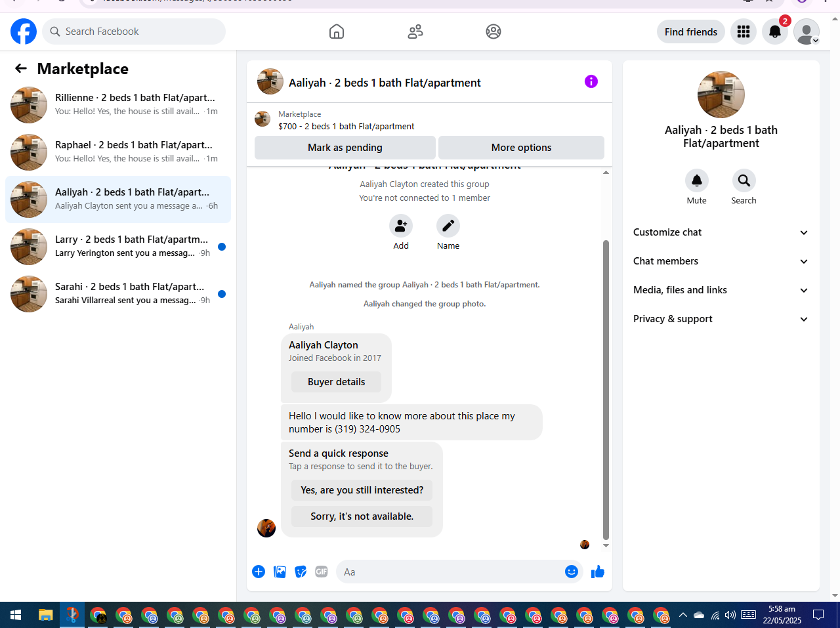Edit the group name pencil icon
The height and width of the screenshot is (628, 840).
448,226
